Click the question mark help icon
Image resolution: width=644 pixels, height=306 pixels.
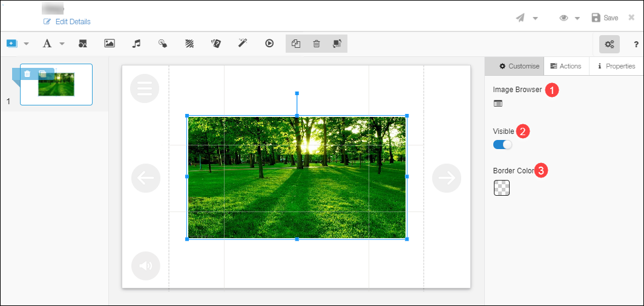click(636, 44)
